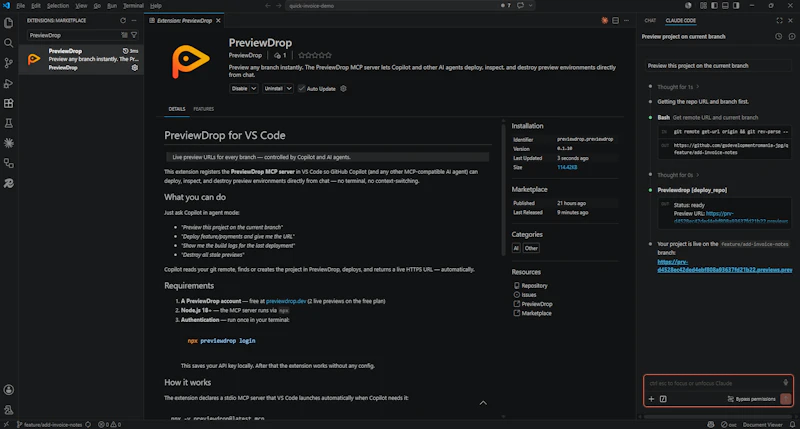Clear extensions search results icon

pyautogui.click(x=124, y=35)
